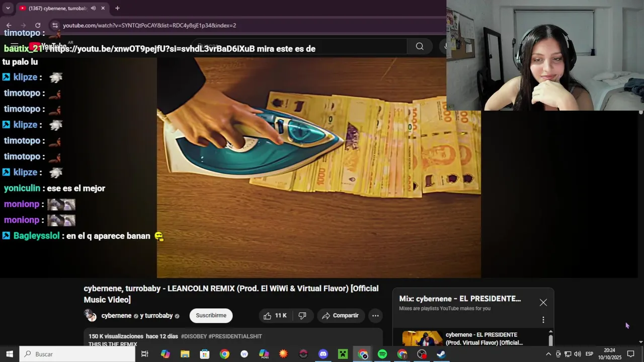This screenshot has height=362, width=644.
Task: Like the video with 11 K likes
Action: [275, 316]
